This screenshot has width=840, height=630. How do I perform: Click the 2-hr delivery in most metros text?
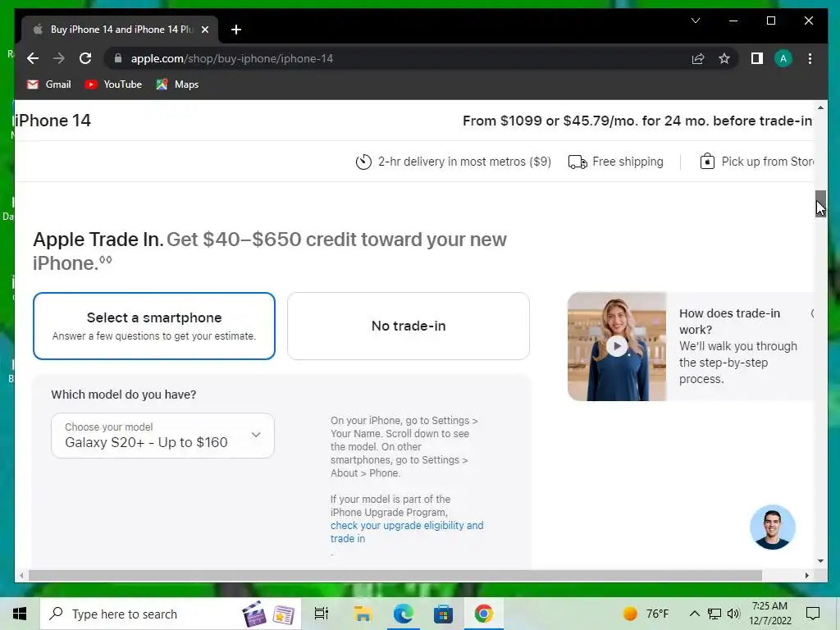[x=464, y=162]
